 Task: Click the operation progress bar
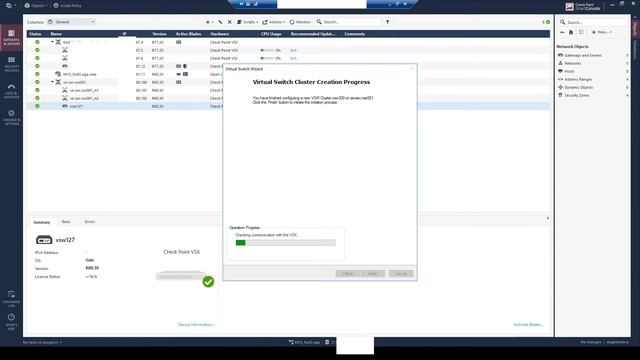pyautogui.click(x=286, y=242)
